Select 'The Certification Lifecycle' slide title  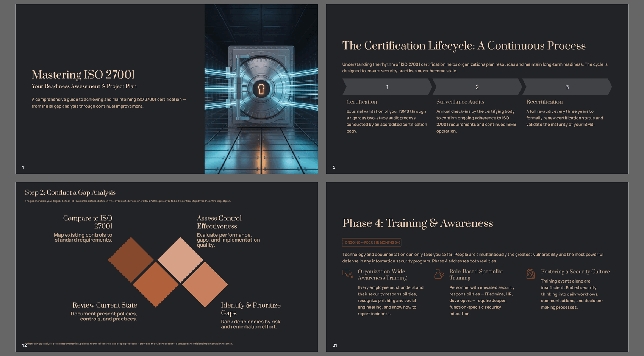(x=464, y=45)
